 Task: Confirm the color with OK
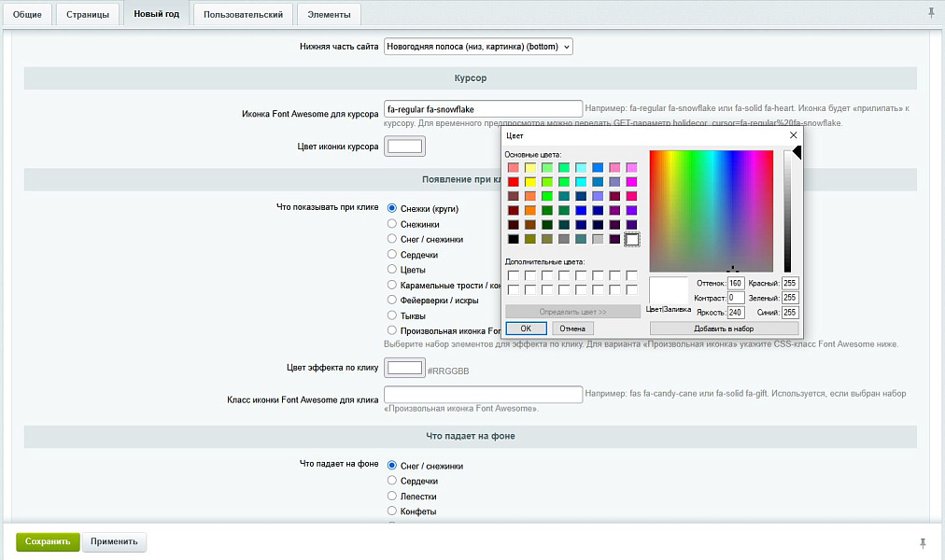point(526,329)
